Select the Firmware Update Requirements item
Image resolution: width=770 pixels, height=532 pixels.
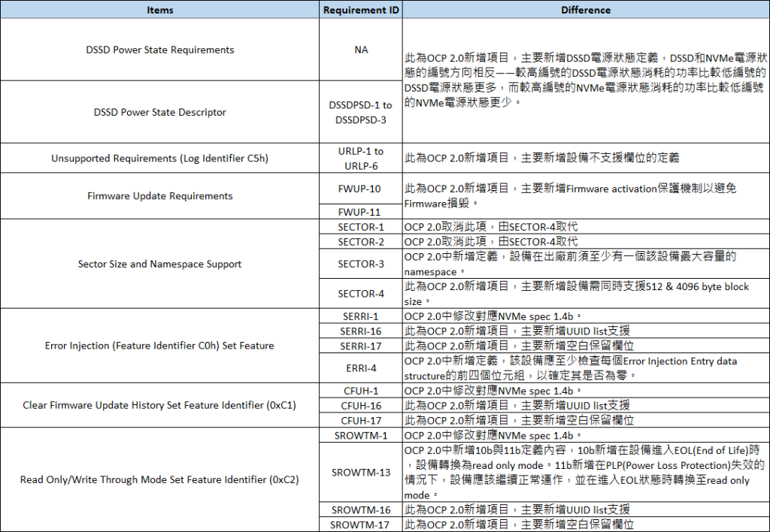[x=159, y=196]
